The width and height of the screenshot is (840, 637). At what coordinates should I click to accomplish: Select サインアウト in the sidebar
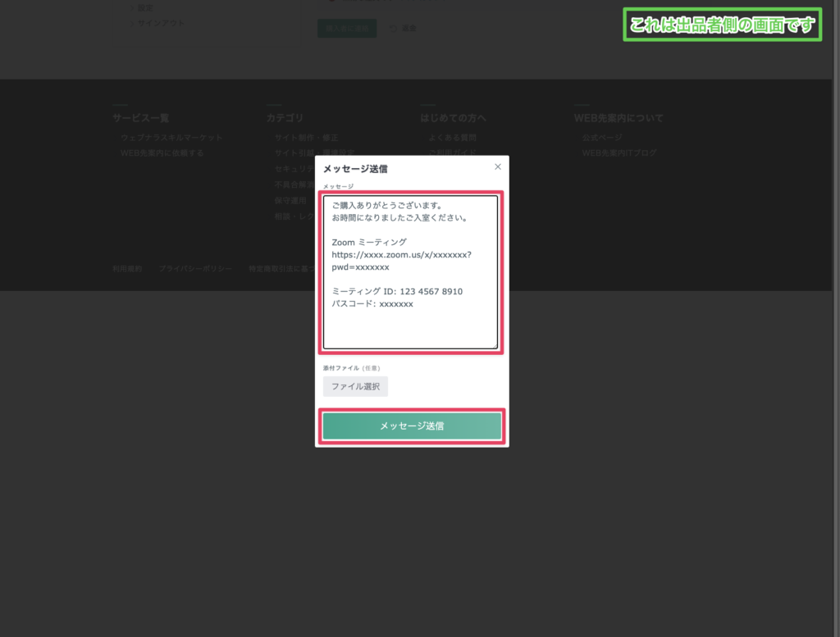pyautogui.click(x=161, y=23)
